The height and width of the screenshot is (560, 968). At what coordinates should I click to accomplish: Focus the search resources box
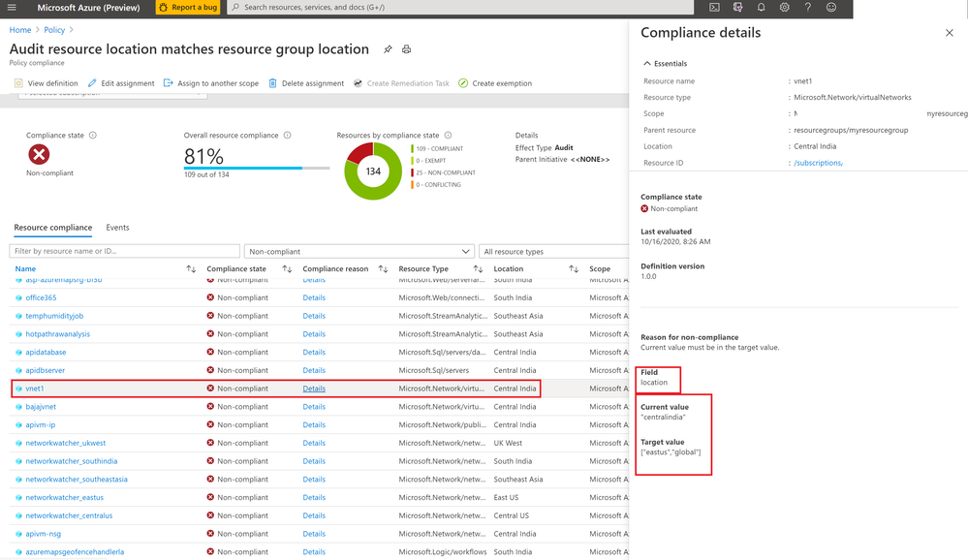point(460,8)
